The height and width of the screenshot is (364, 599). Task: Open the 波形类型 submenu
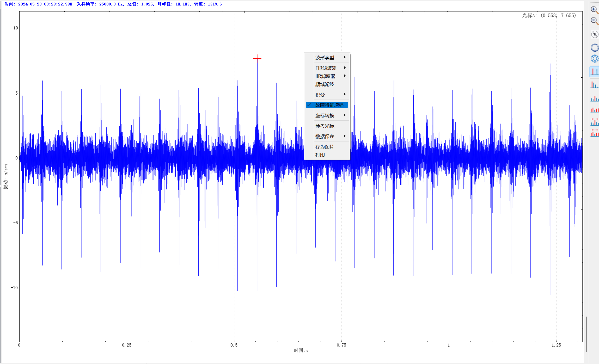[x=327, y=58]
